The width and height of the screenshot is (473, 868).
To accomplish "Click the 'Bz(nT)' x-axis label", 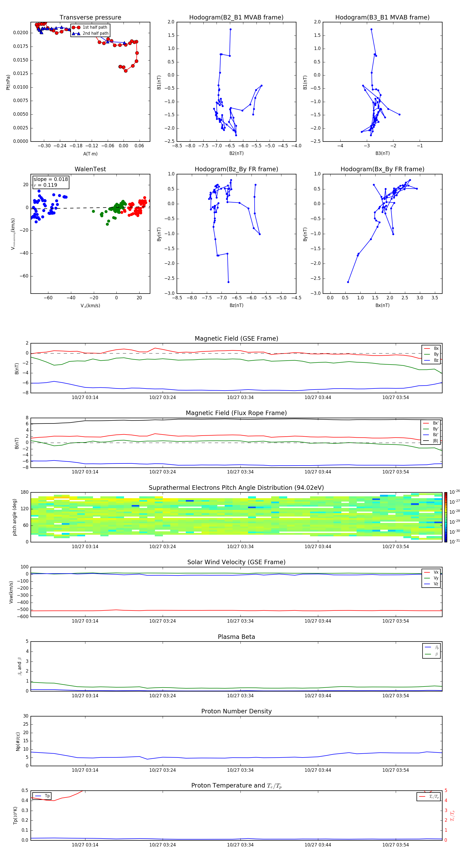I will coord(236,305).
